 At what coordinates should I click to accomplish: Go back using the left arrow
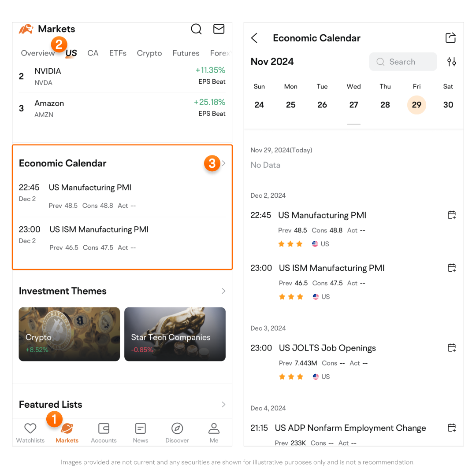pyautogui.click(x=254, y=38)
